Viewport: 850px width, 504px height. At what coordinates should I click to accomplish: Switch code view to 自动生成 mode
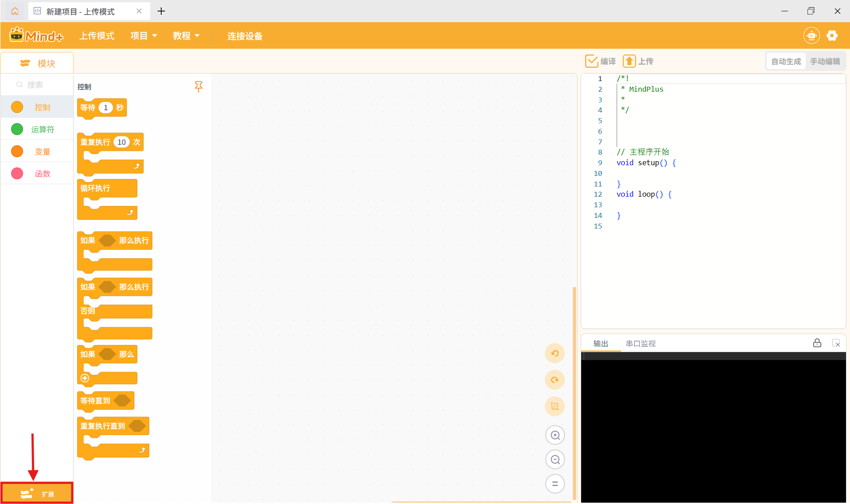tap(786, 62)
